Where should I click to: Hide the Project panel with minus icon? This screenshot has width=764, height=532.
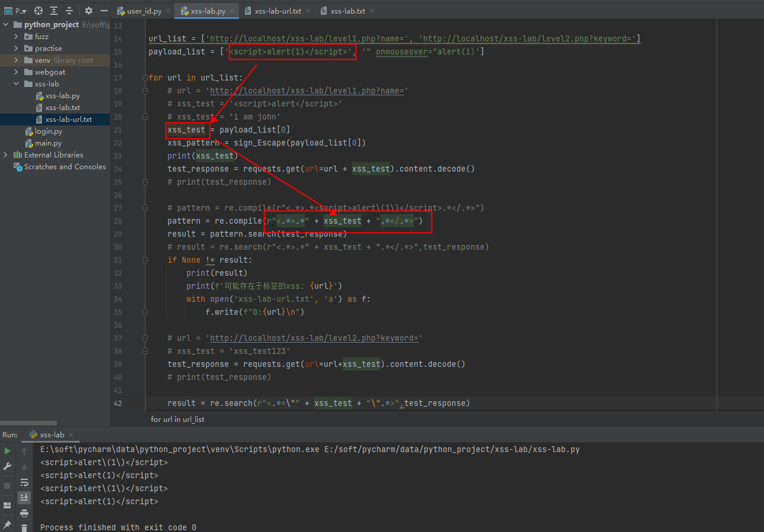point(103,11)
